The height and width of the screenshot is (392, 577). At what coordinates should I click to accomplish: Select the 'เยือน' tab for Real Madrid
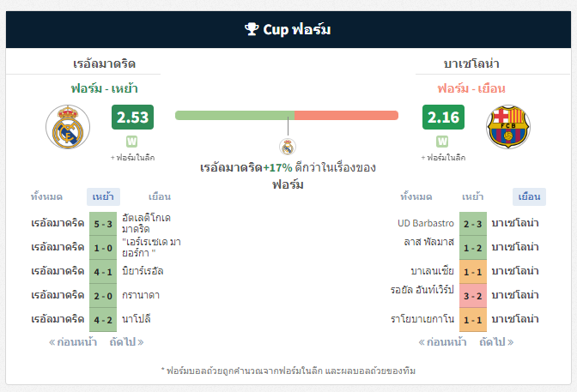tap(160, 196)
